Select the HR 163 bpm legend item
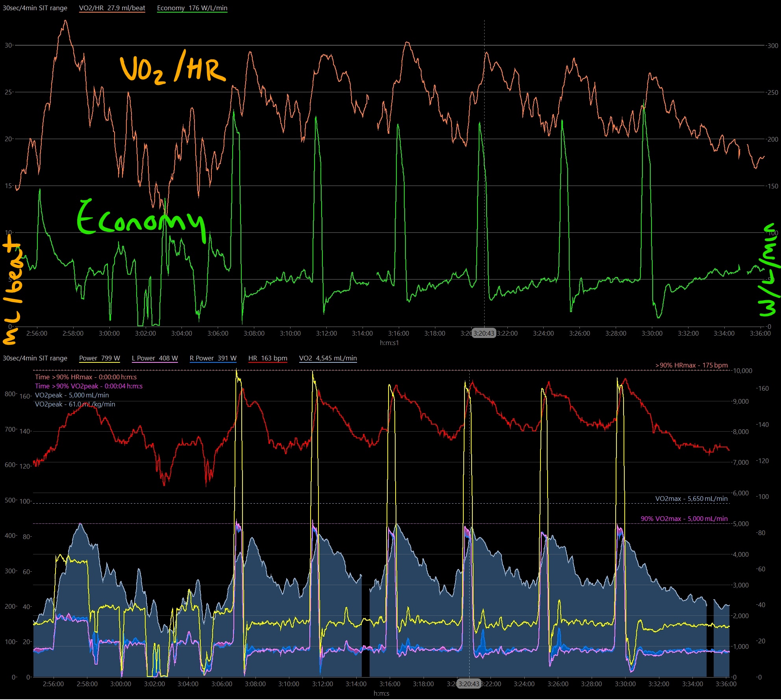The width and height of the screenshot is (781, 700). point(268,358)
